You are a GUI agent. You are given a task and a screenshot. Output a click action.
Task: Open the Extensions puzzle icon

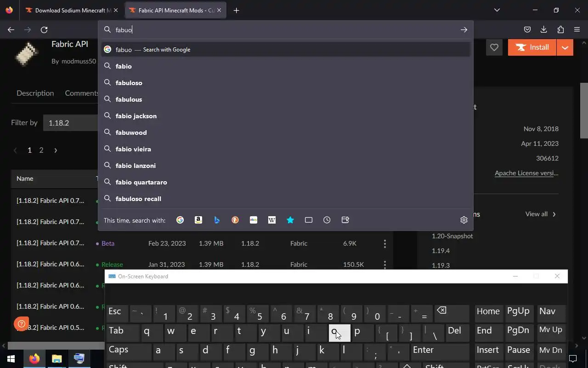click(560, 29)
